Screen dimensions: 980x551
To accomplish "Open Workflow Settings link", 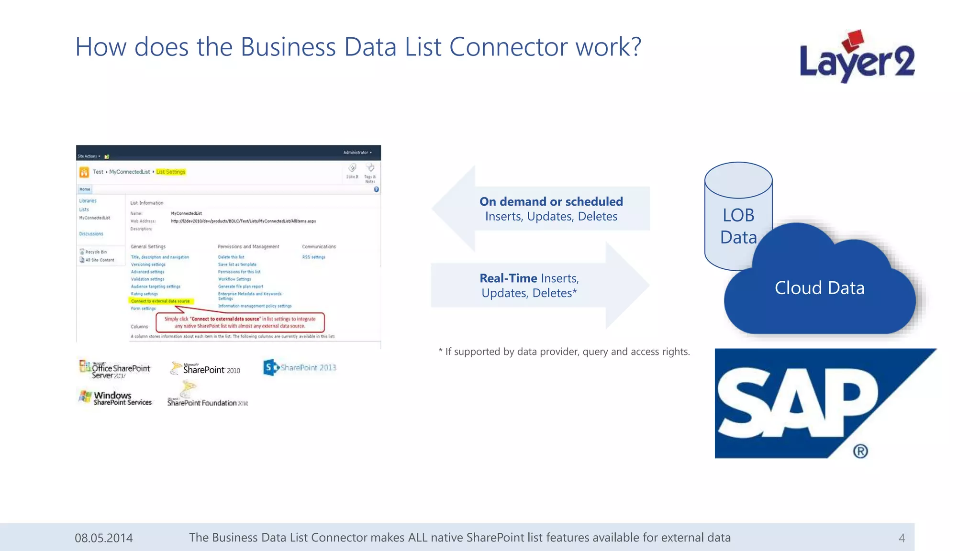I will pyautogui.click(x=234, y=279).
